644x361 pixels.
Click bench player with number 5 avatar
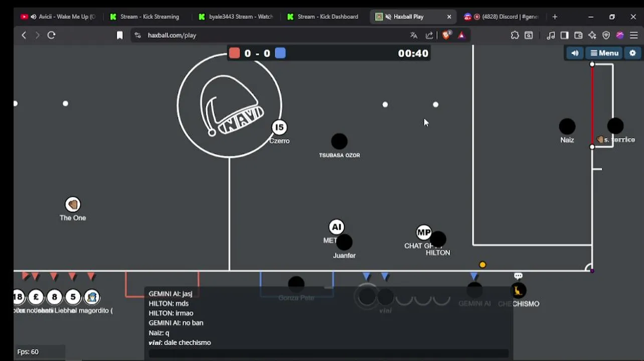(73, 297)
